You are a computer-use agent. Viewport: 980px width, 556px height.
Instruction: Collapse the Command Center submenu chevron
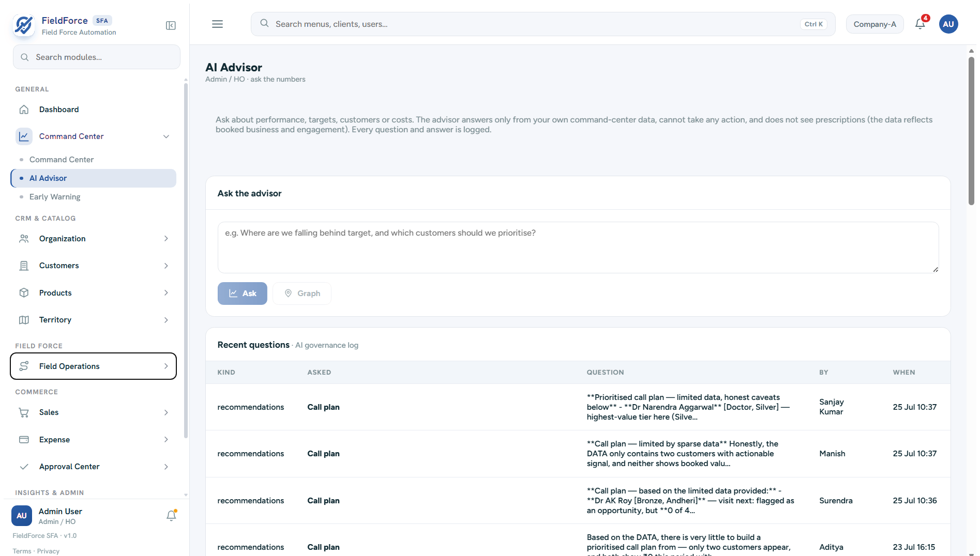pyautogui.click(x=166, y=136)
